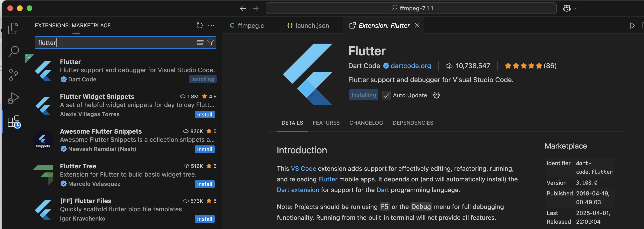Toggle the Auto Update checkbox
The width and height of the screenshot is (644, 229).
pyautogui.click(x=387, y=95)
